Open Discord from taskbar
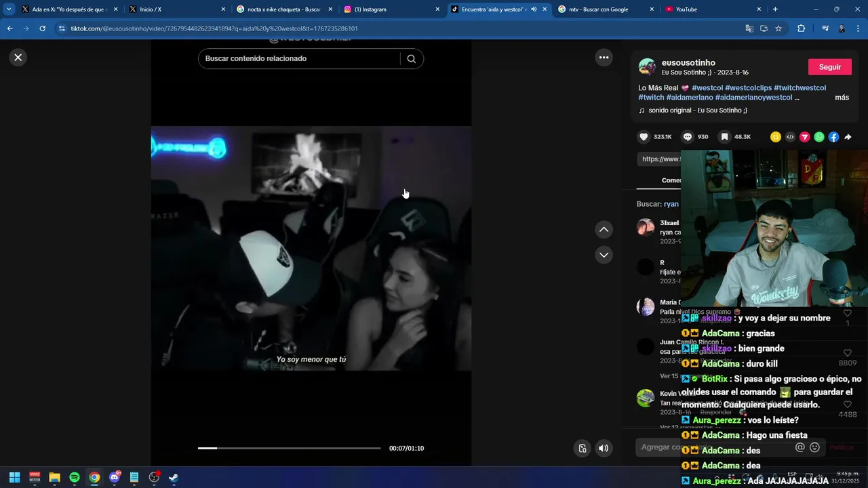Viewport: 868px width, 488px height. click(x=114, y=477)
